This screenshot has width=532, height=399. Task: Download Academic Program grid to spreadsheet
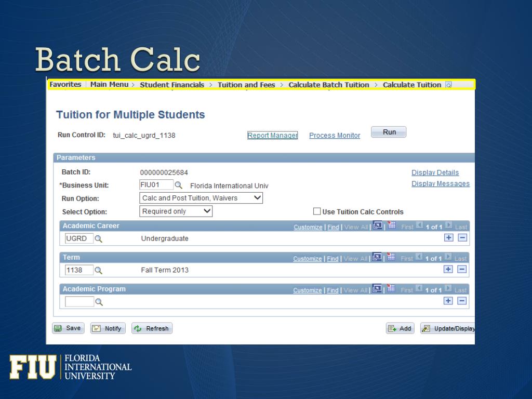coord(391,288)
